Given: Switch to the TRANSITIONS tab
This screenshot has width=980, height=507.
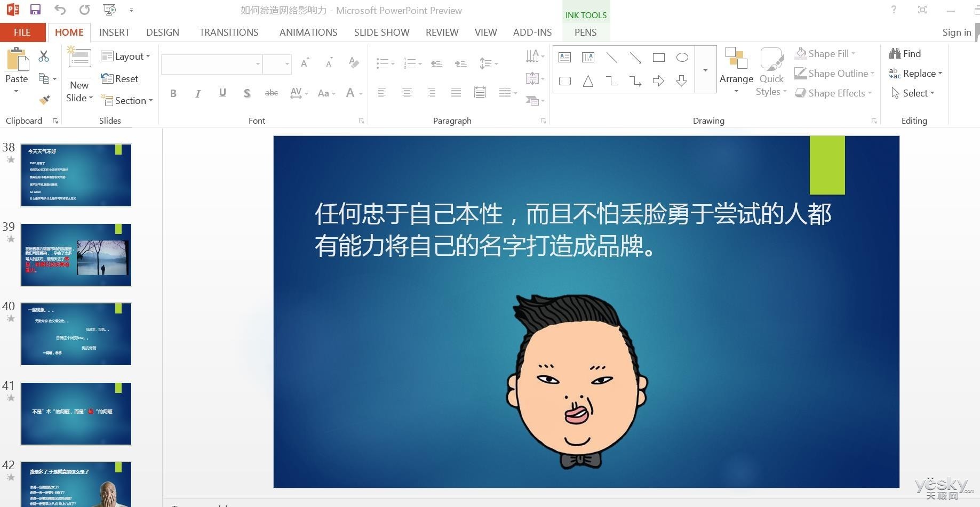Looking at the screenshot, I should (229, 32).
